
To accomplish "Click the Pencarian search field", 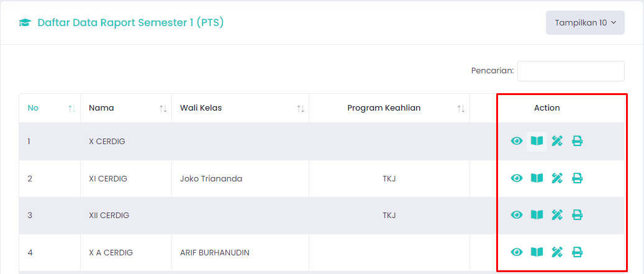I will [x=571, y=71].
